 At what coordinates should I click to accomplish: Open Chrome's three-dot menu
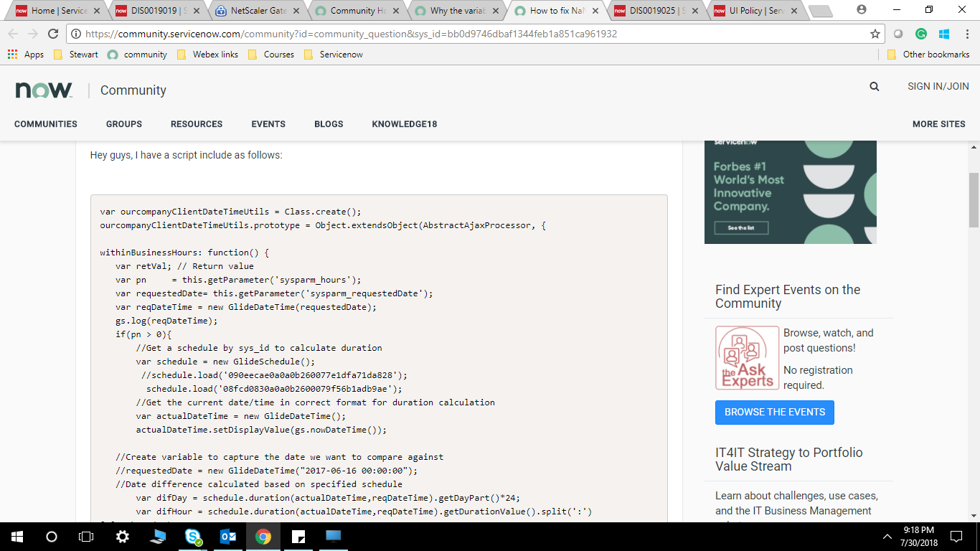pyautogui.click(x=966, y=34)
